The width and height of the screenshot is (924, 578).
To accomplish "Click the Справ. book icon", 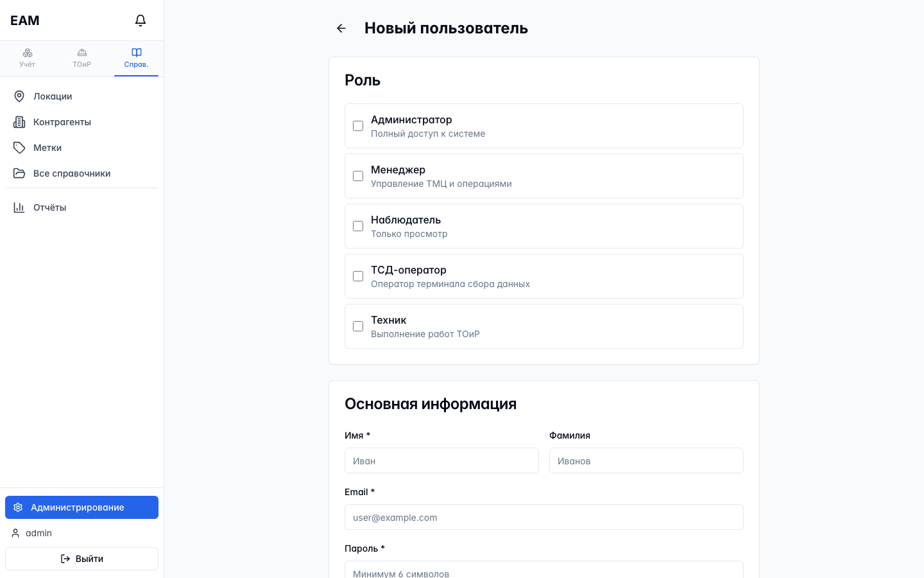I will coord(137,53).
